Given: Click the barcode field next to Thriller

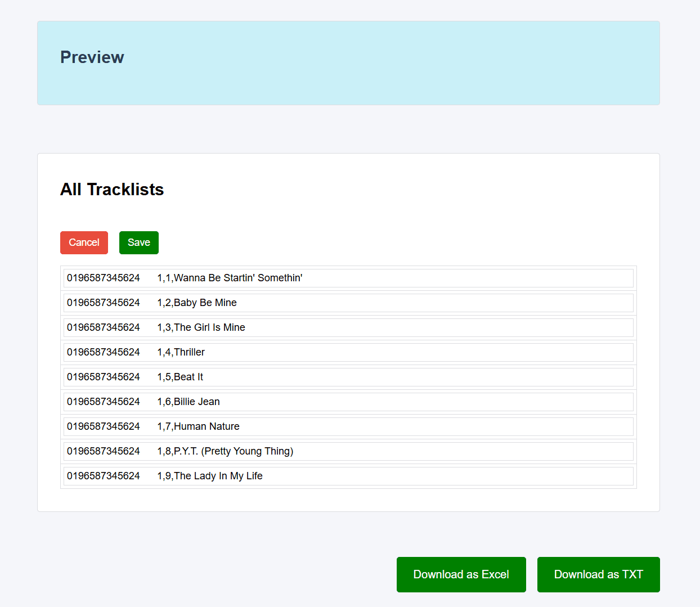Looking at the screenshot, I should coord(103,352).
